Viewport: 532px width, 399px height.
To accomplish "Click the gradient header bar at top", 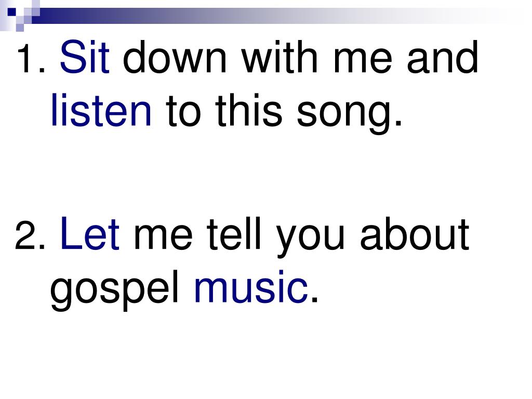I will coord(278,16).
